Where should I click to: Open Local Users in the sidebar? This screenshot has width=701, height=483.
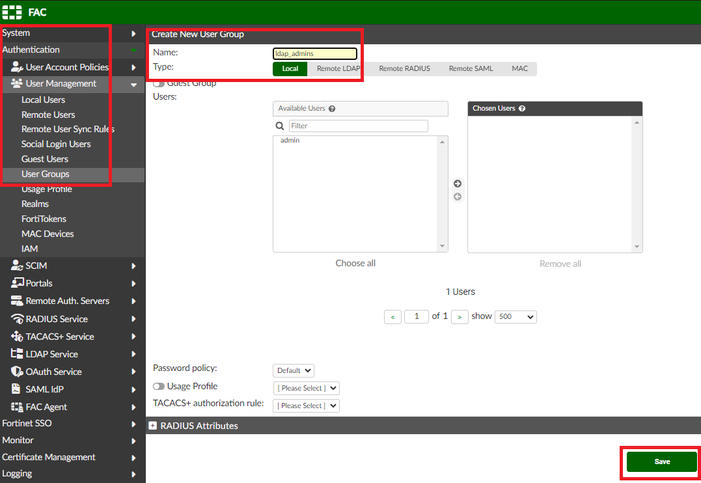43,100
